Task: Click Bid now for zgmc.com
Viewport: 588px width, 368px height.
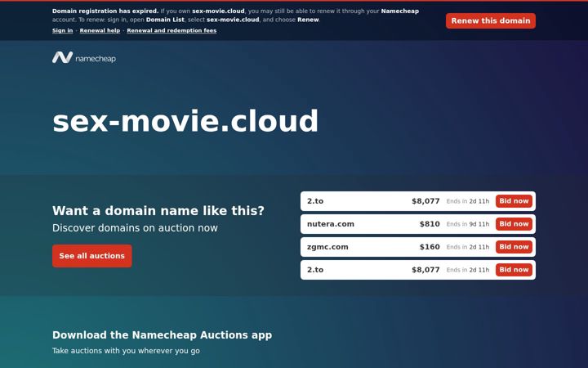Action: point(514,247)
